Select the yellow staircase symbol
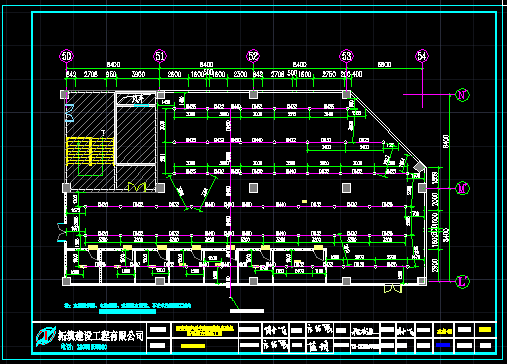507x364 pixels. (x=90, y=151)
